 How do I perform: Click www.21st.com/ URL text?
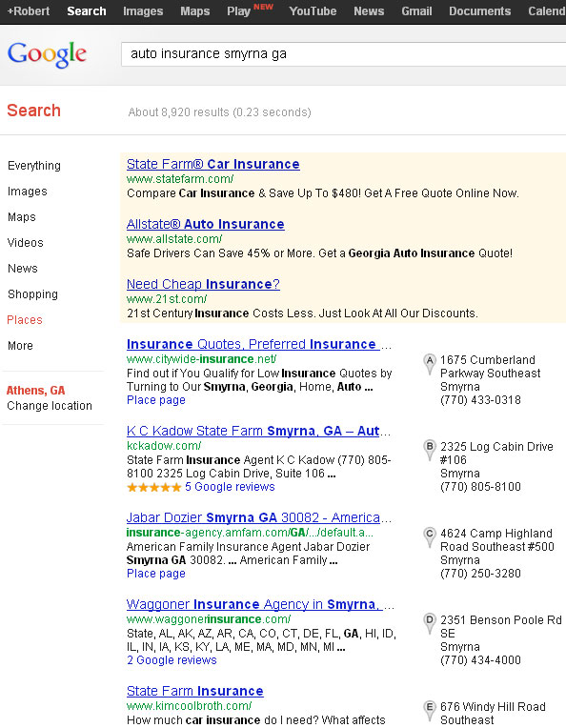pyautogui.click(x=167, y=299)
